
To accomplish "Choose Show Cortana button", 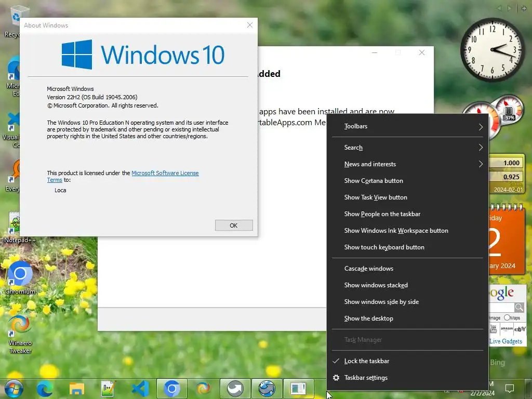I will click(407, 181).
